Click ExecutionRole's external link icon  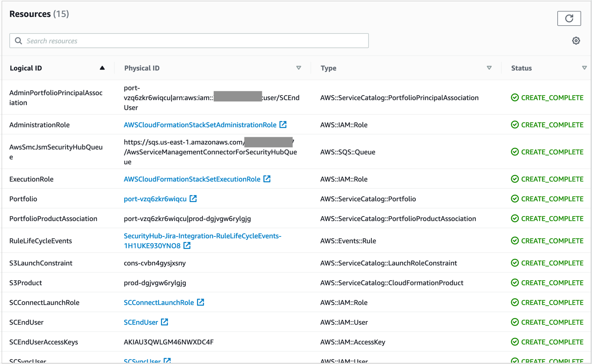[267, 179]
